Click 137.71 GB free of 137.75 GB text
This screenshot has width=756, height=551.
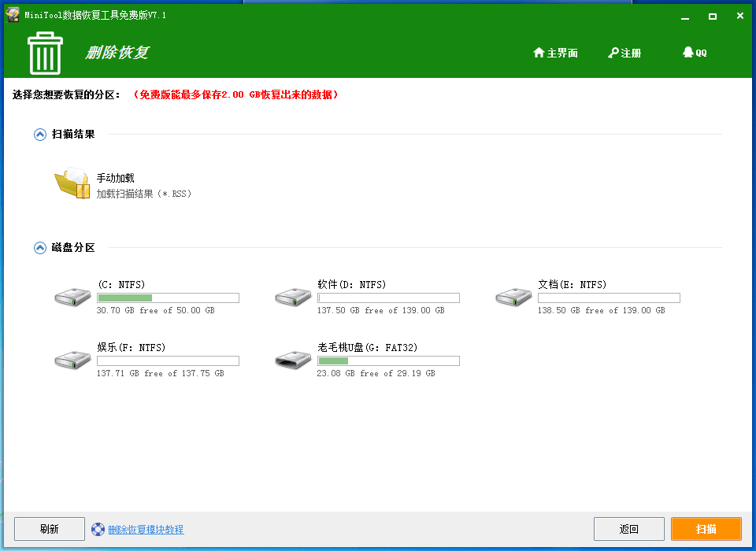[x=161, y=374]
